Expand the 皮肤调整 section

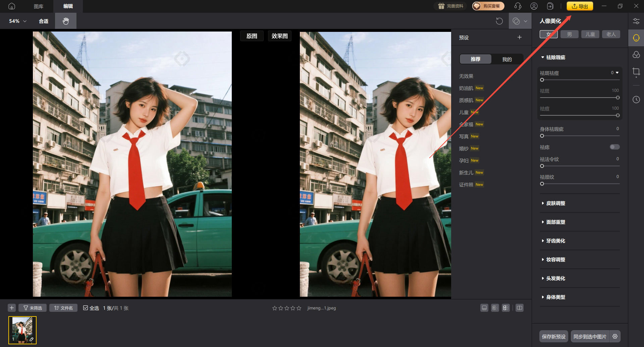pos(555,203)
